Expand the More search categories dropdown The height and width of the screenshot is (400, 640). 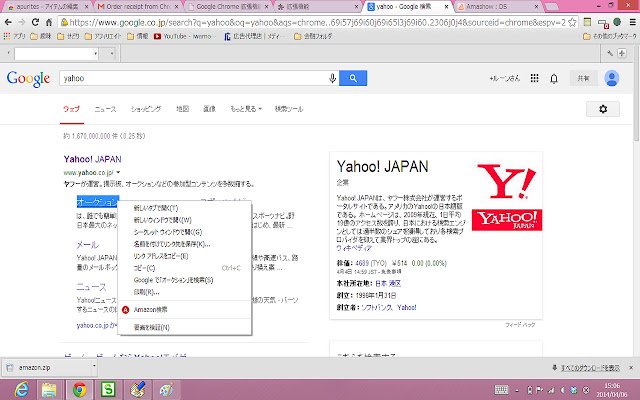(246, 109)
